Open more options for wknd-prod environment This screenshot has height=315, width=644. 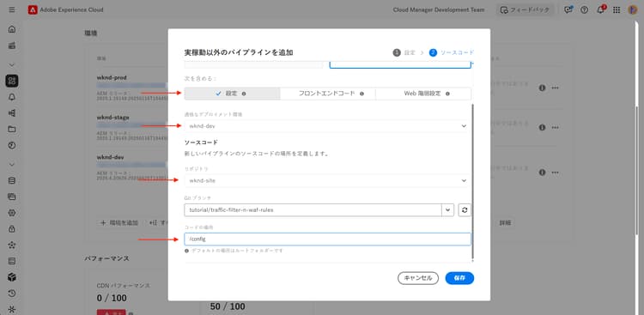click(555, 88)
